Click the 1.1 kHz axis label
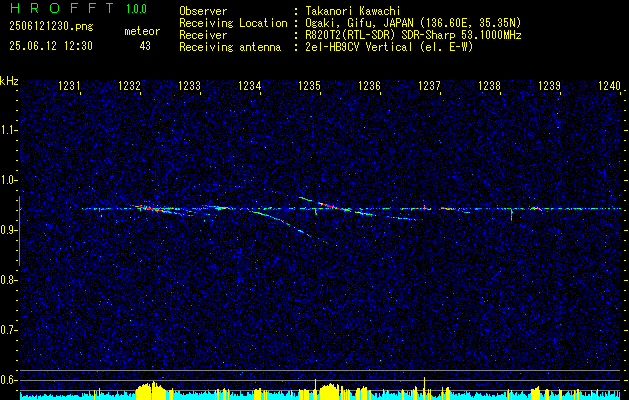The image size is (629, 400). pos(8,130)
